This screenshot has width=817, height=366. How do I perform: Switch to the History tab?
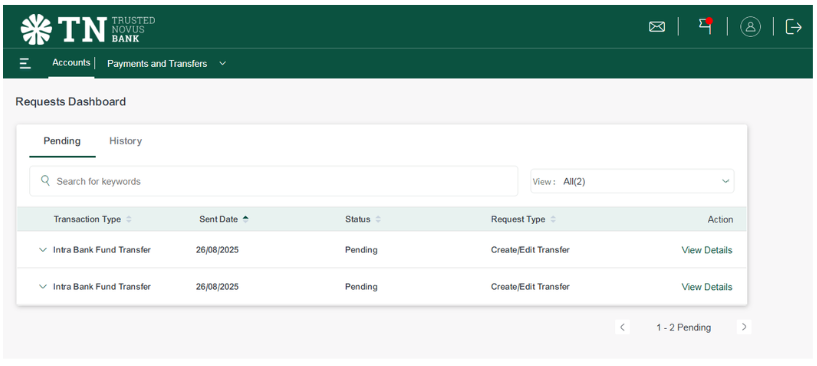tap(126, 141)
